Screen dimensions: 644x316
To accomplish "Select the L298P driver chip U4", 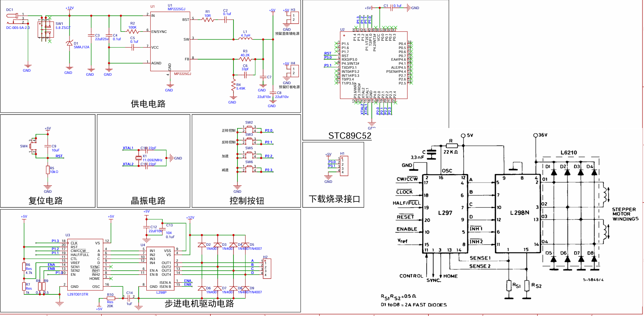I will [x=161, y=268].
